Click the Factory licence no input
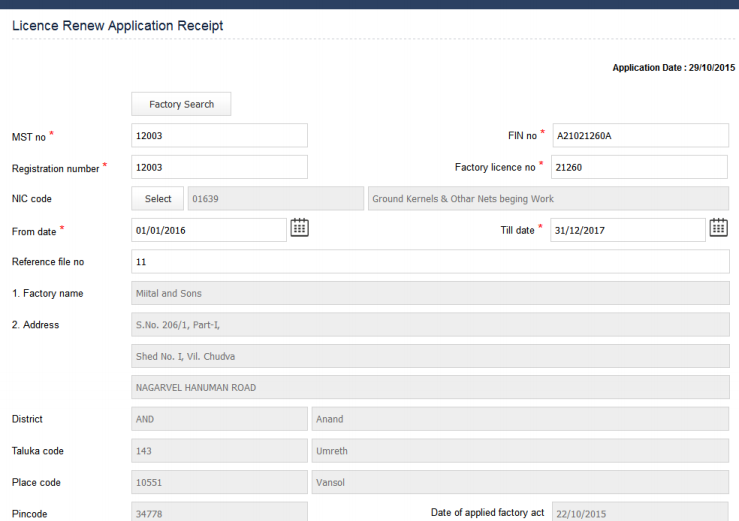The height and width of the screenshot is (521, 739). click(x=640, y=168)
